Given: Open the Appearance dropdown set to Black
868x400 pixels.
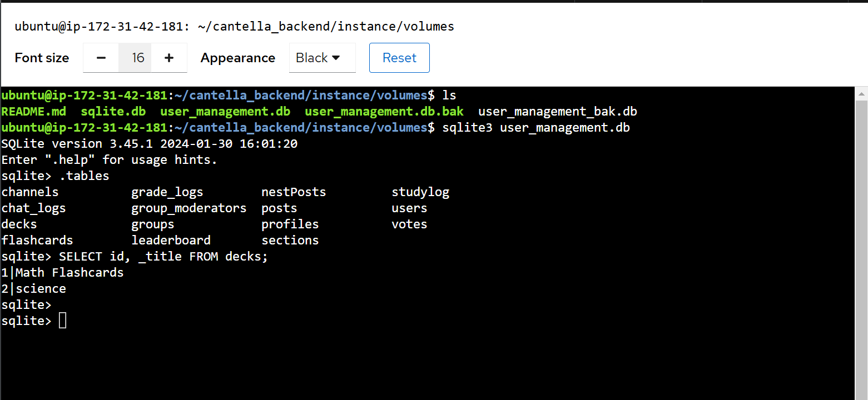Looking at the screenshot, I should [x=322, y=58].
